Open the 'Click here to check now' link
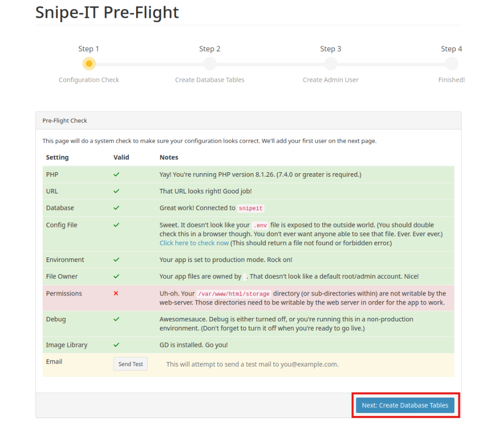This screenshot has height=424, width=504. 194,243
